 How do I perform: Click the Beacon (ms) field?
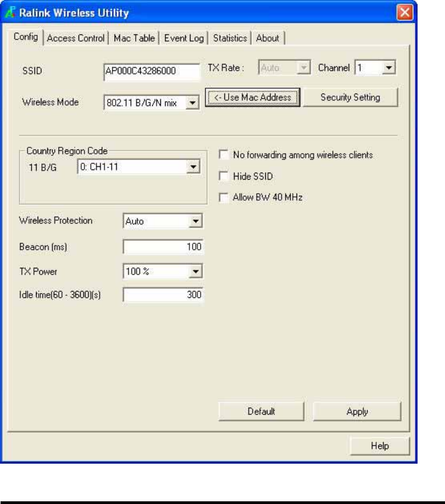[163, 247]
